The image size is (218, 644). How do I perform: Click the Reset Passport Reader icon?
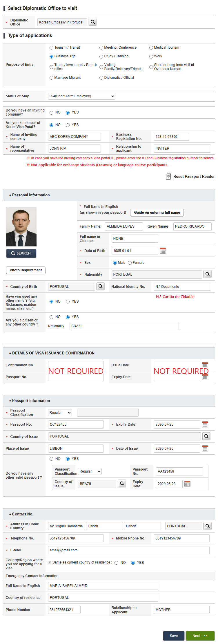point(168,176)
